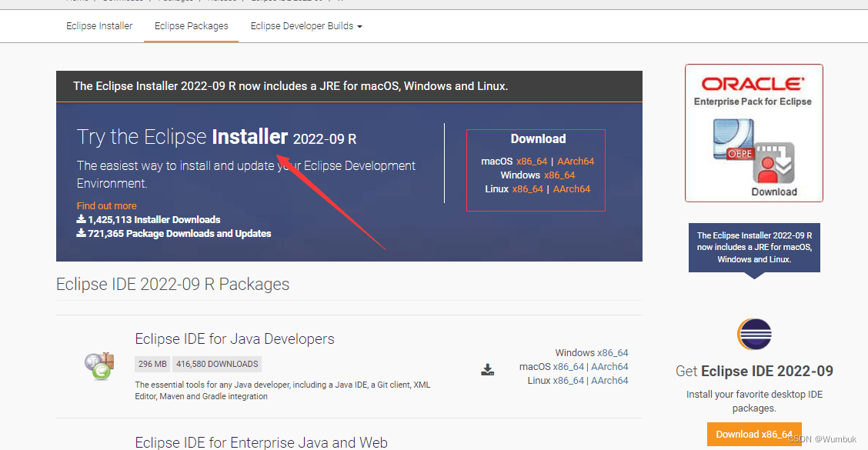Get Java Developers package for Windows x86_64
Image resolution: width=868 pixels, height=450 pixels.
point(613,352)
